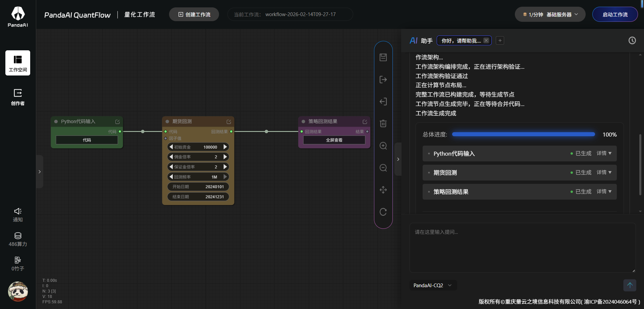
Task: Click the save workflow icon in canvas toolbar
Action: tap(383, 57)
